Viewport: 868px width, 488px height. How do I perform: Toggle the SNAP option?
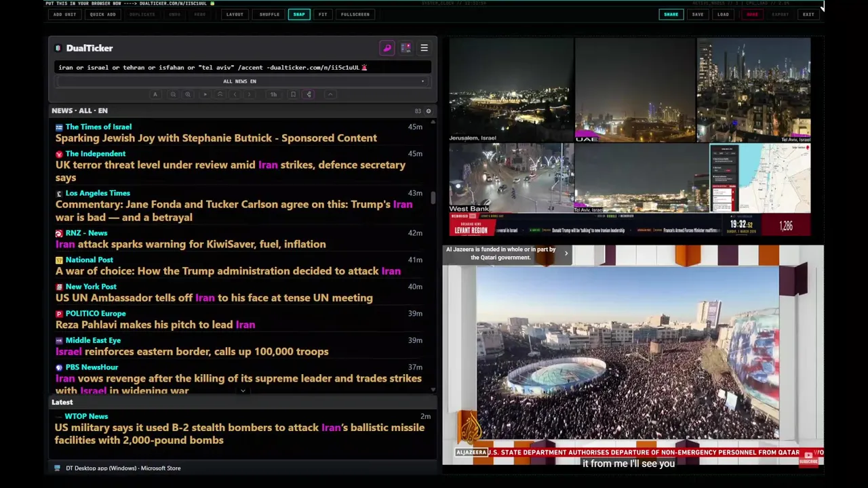(x=299, y=14)
